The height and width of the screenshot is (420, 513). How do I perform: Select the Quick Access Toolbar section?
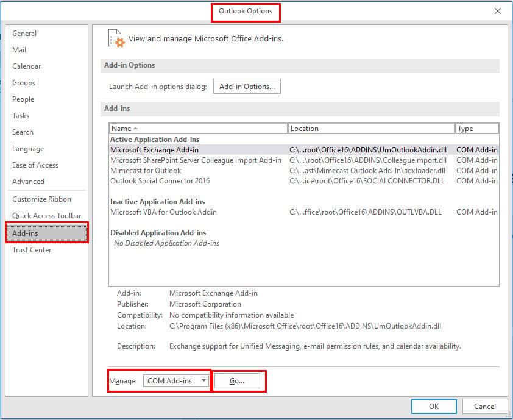coord(47,215)
